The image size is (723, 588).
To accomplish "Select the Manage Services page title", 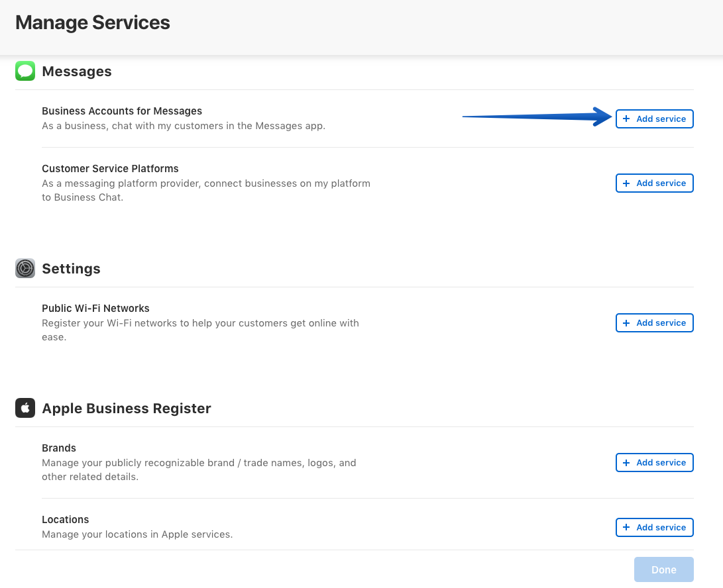I will click(x=93, y=23).
